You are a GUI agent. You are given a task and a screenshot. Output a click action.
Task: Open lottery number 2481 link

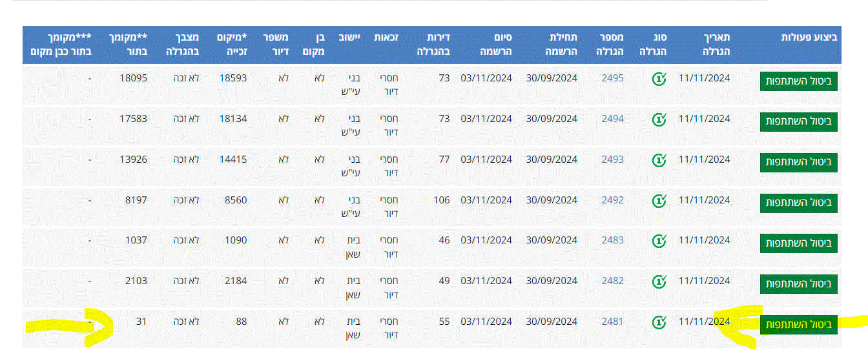[x=612, y=322]
